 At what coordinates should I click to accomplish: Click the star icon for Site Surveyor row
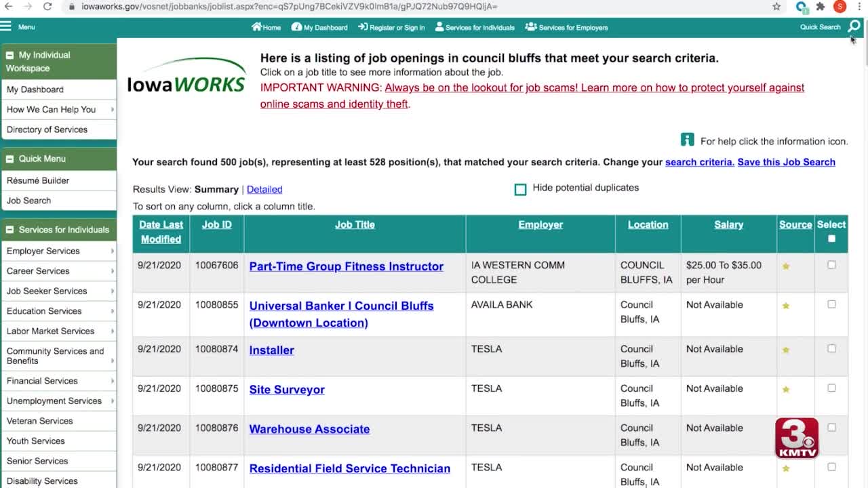786,389
